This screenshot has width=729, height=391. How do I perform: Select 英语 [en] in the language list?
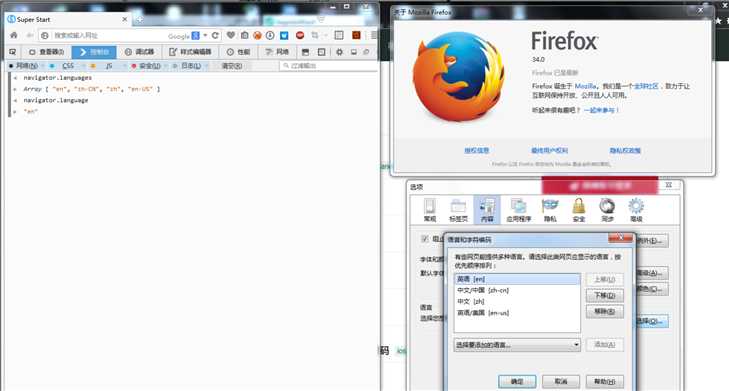[517, 279]
